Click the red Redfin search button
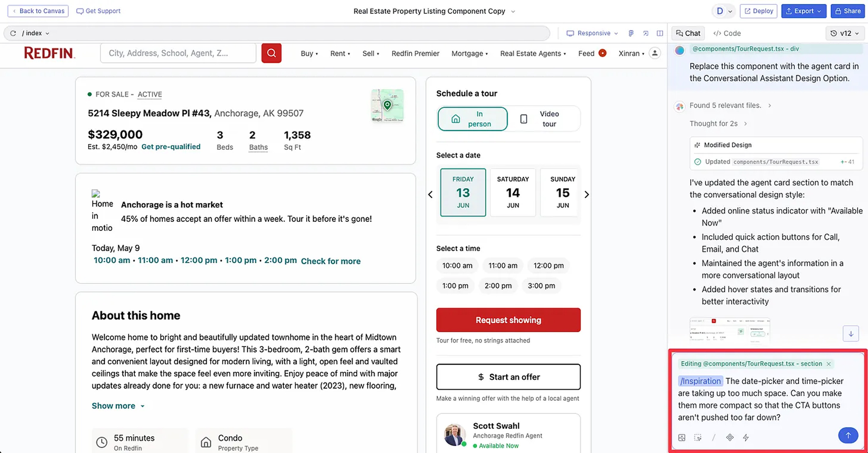 pyautogui.click(x=271, y=53)
